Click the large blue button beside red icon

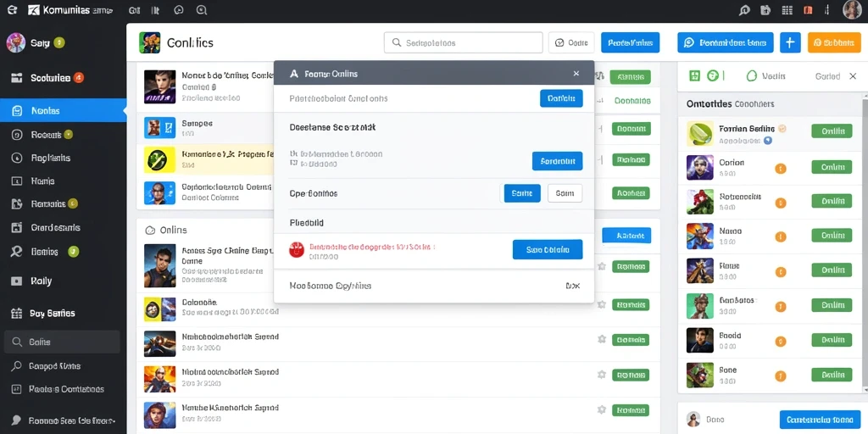[x=548, y=250]
